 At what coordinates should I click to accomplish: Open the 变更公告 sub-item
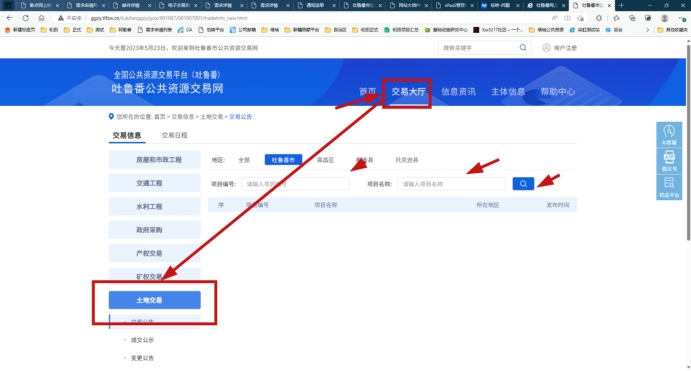pos(142,358)
